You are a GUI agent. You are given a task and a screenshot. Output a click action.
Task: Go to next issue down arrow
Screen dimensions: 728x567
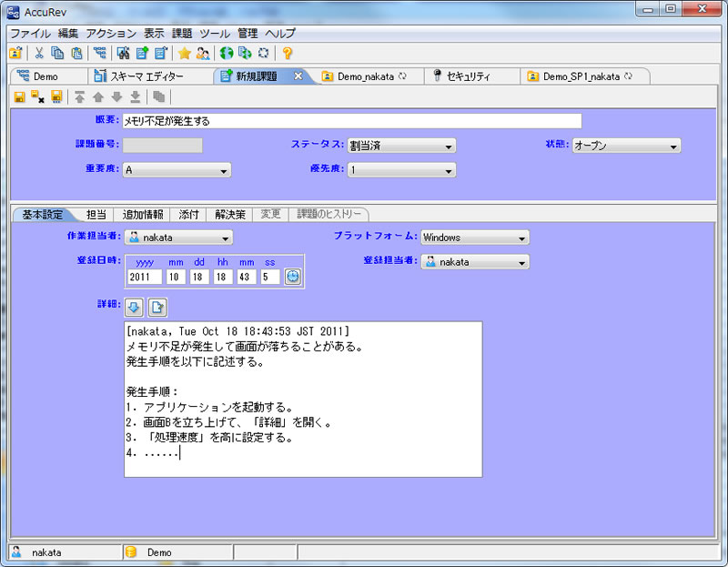tap(116, 96)
